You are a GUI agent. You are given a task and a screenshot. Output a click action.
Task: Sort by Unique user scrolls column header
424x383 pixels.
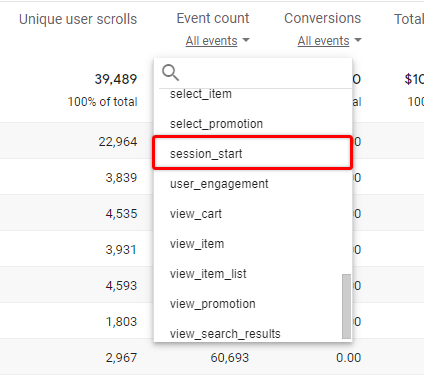pyautogui.click(x=78, y=19)
